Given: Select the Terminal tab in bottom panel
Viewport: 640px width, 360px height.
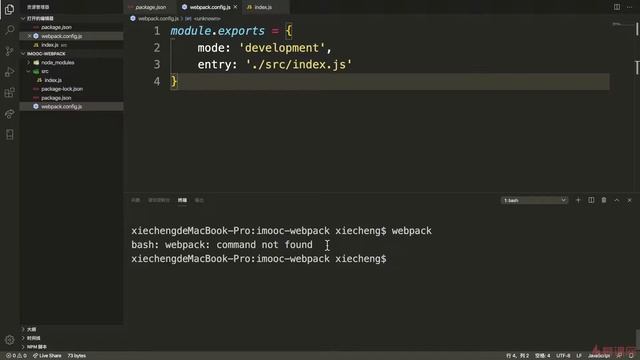Looking at the screenshot, I should 182,200.
